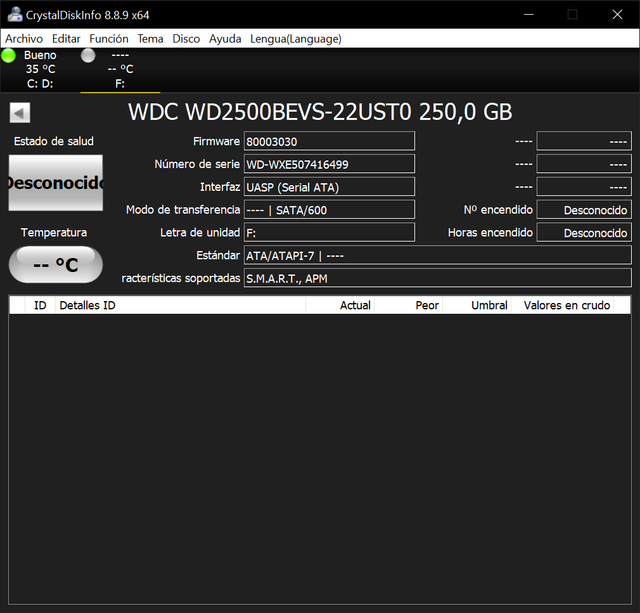Click the Nº encendido value Desconocido

click(584, 210)
